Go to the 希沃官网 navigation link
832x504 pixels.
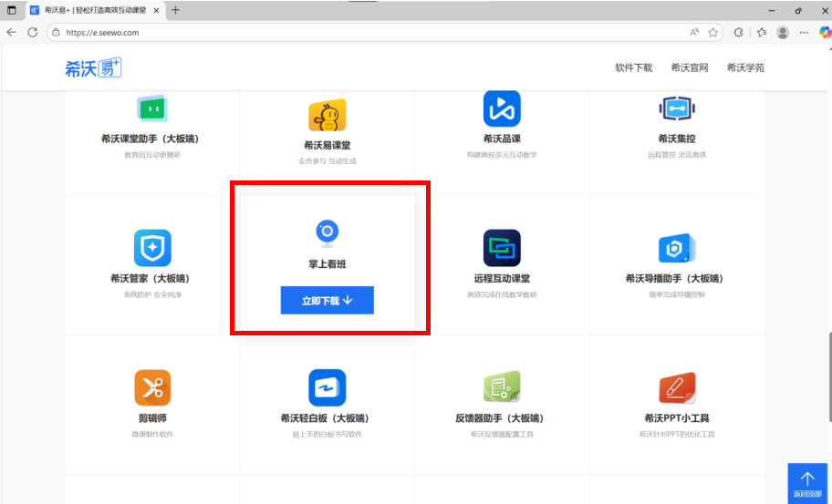tap(689, 67)
